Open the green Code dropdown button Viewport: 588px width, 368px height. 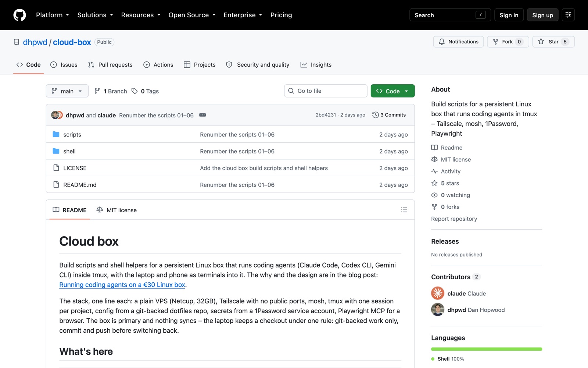tap(392, 91)
